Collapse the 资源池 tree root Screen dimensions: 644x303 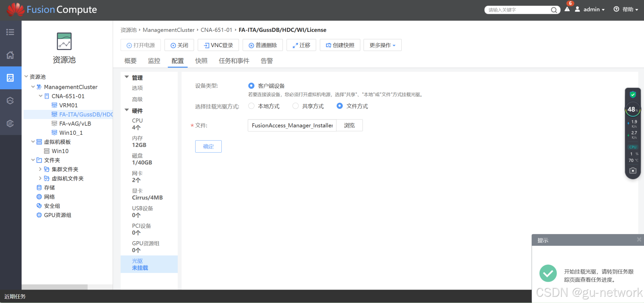click(x=26, y=76)
